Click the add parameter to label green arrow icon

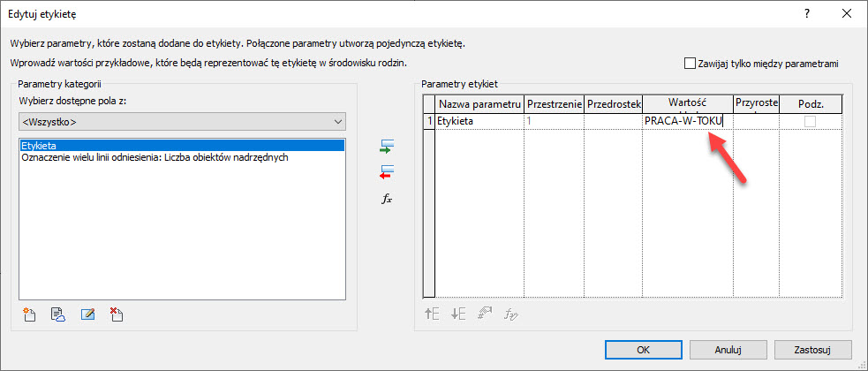(x=386, y=146)
